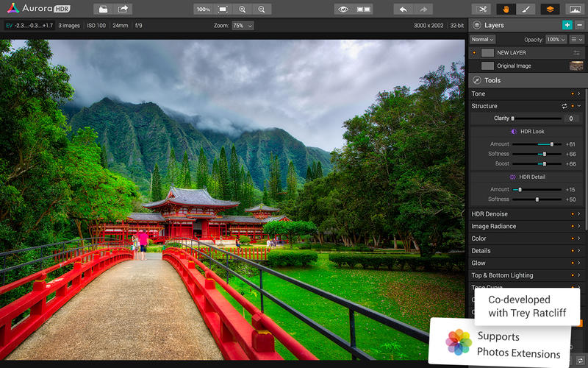This screenshot has width=588, height=368.
Task: Click the EV bracket values readout
Action: pos(29,26)
